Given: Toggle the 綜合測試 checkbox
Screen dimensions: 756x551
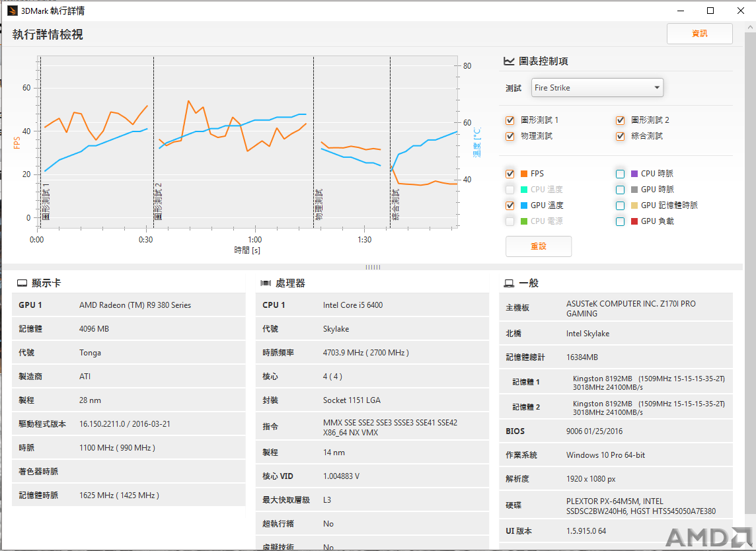Looking at the screenshot, I should click(621, 136).
